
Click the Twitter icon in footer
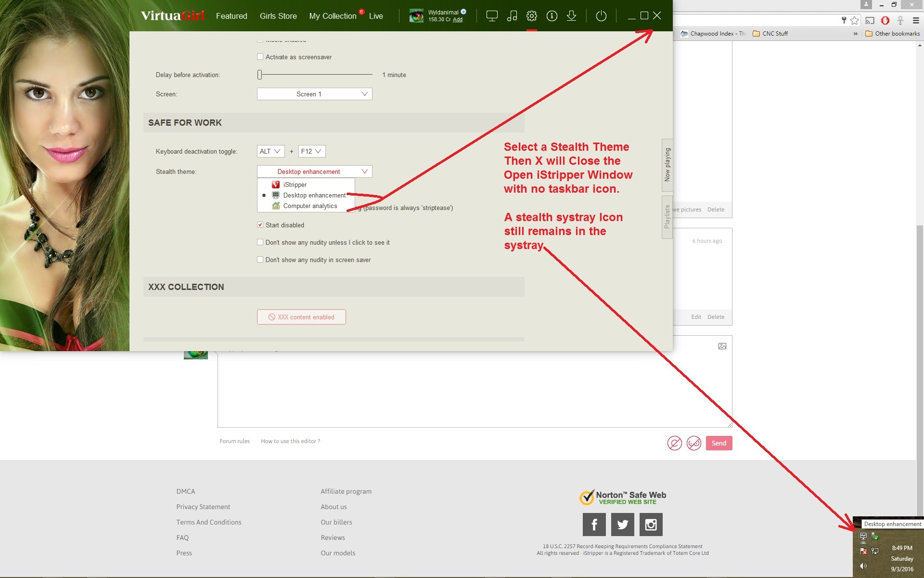pos(622,525)
